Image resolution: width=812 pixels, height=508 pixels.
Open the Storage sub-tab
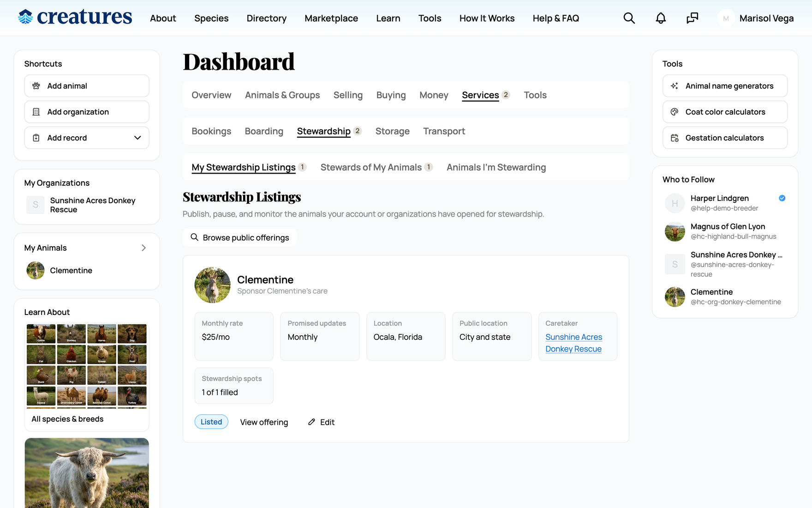coord(392,131)
